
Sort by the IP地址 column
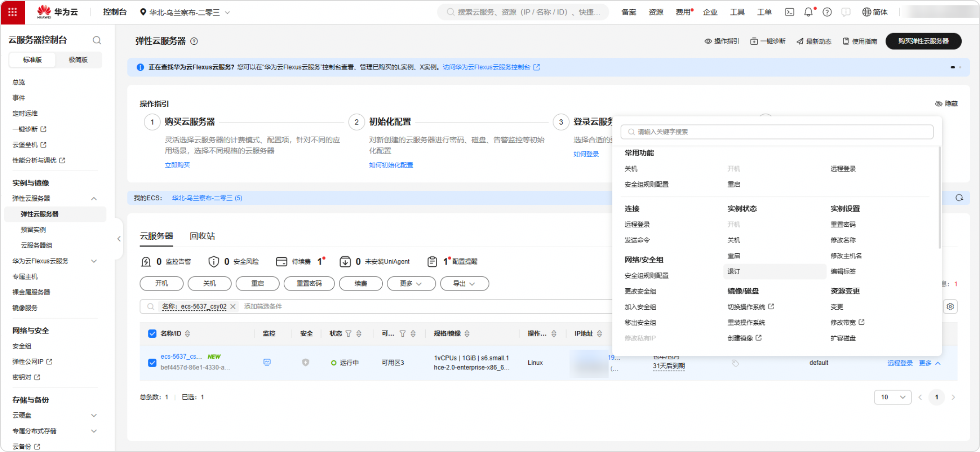click(x=600, y=334)
